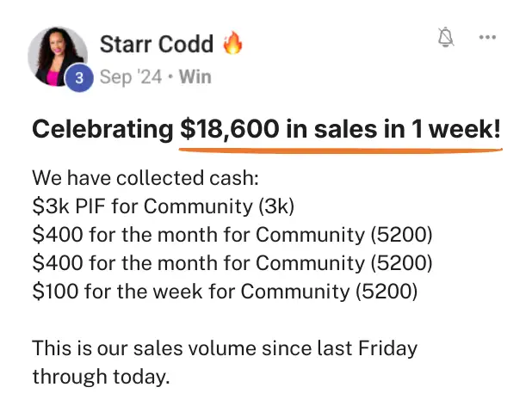Screen dimensions: 532x418
Task: Click the "We have collected cash:" line
Action: (x=145, y=179)
